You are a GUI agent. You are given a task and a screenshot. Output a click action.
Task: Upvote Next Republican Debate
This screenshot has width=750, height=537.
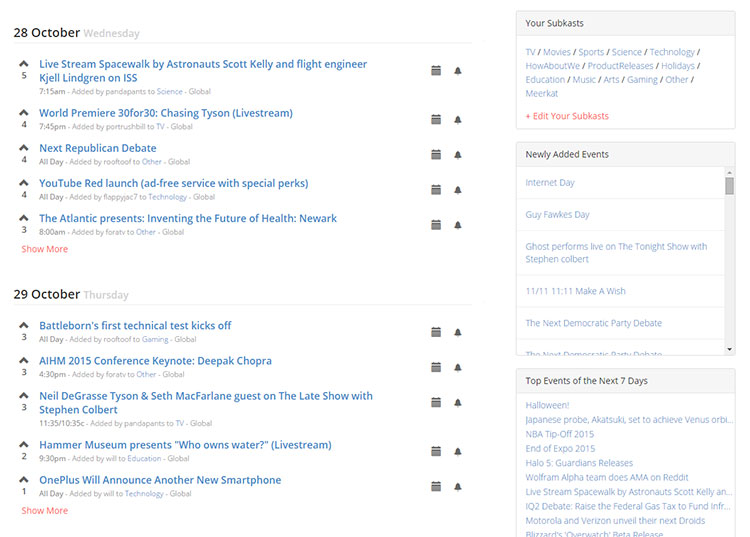tap(23, 148)
